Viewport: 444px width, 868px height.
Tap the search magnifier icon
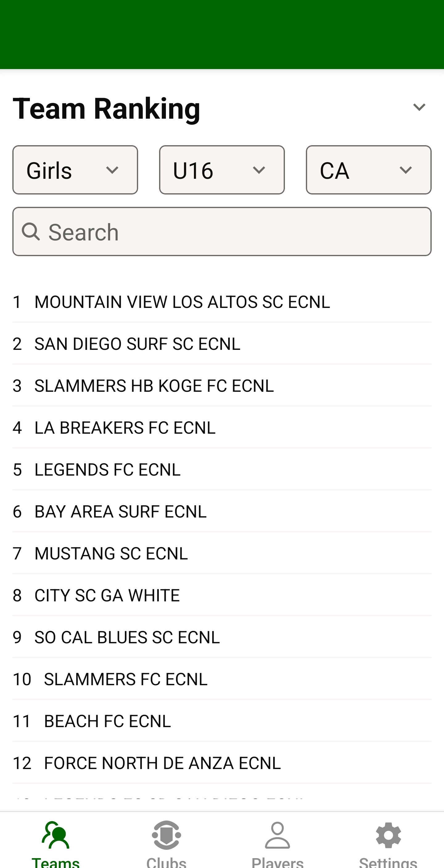(31, 232)
